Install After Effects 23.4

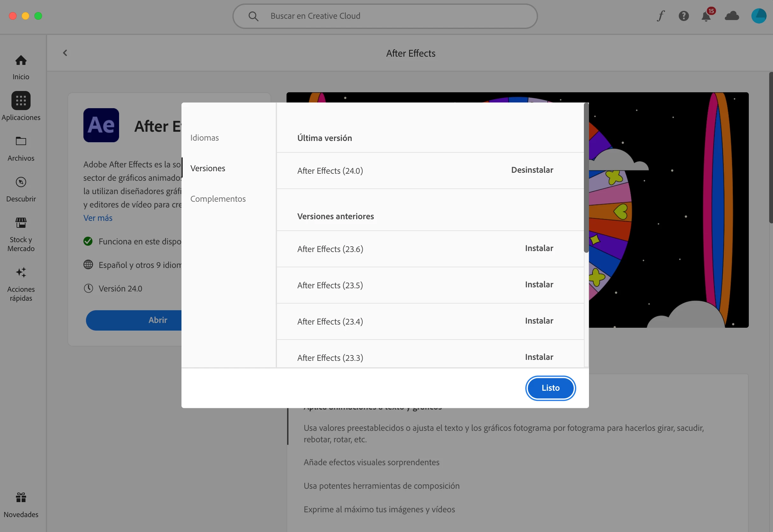[539, 321]
